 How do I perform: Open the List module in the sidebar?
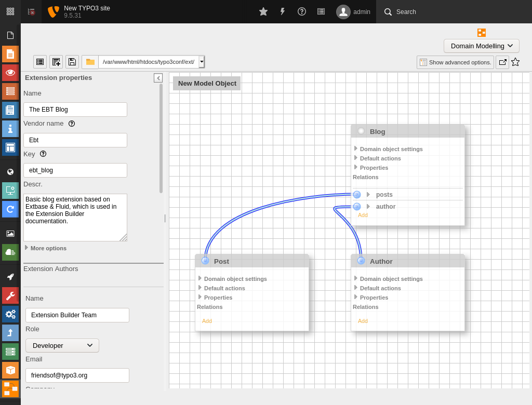pyautogui.click(x=10, y=91)
